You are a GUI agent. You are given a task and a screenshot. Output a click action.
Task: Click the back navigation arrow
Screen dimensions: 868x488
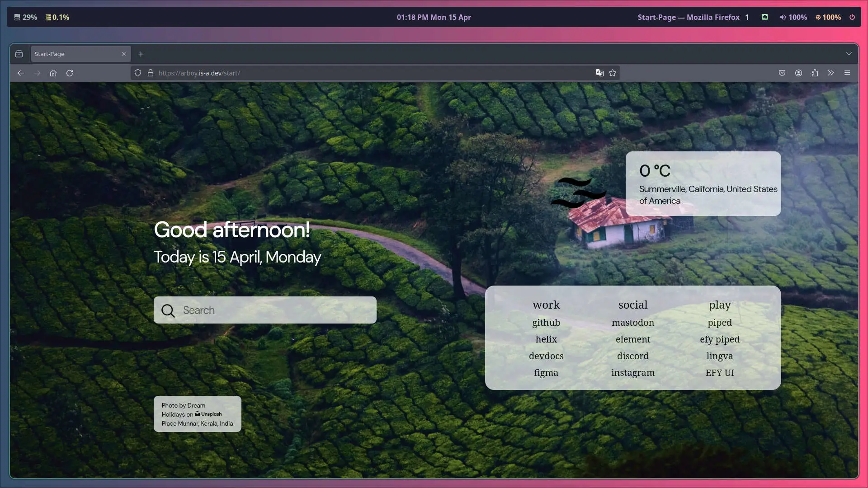[x=21, y=73]
